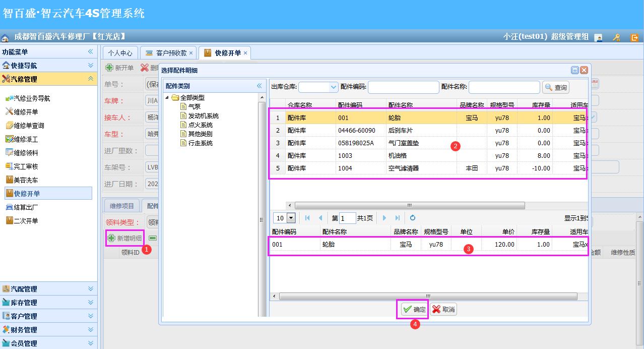
Task: Cancel the dialog with 取消 button
Action: [x=442, y=309]
